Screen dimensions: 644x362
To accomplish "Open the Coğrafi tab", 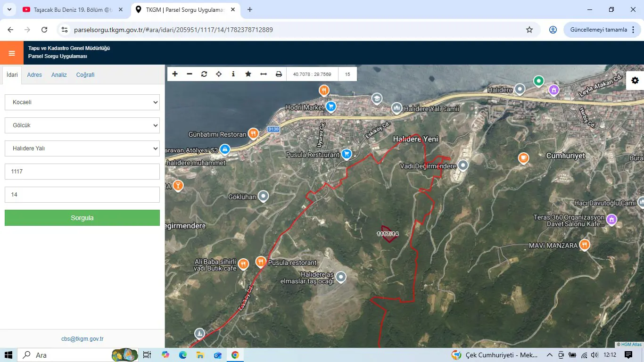I will coord(85,74).
